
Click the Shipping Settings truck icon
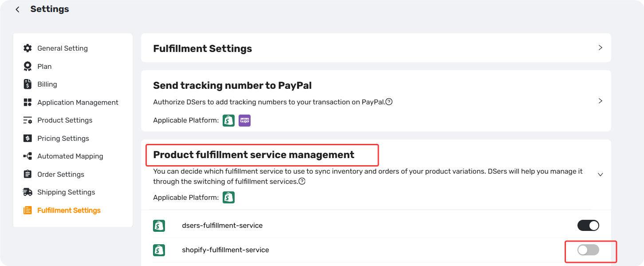[27, 192]
